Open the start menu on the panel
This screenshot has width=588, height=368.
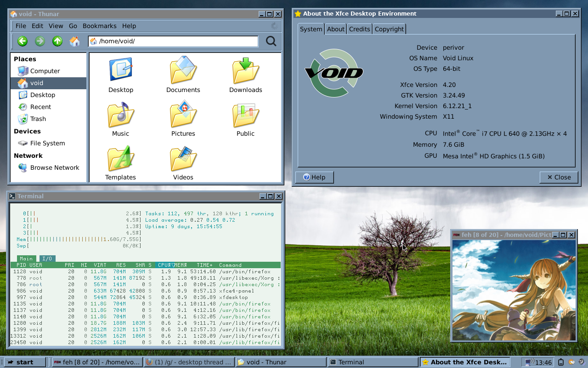tap(25, 362)
